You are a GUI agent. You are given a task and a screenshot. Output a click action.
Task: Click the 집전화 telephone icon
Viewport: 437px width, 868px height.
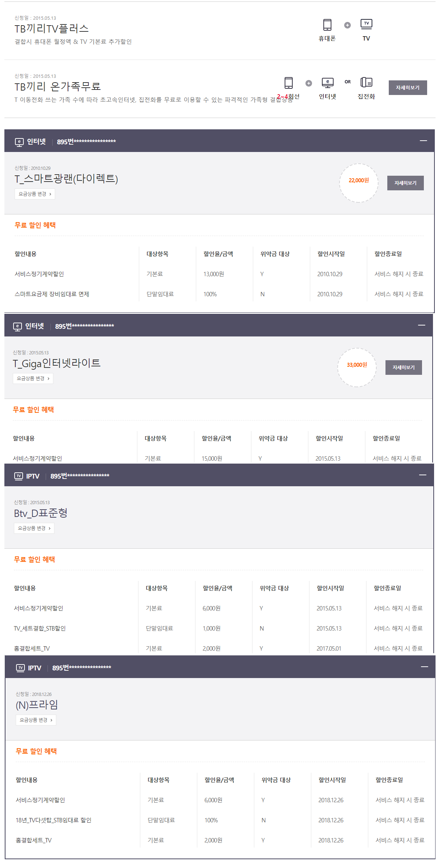click(366, 82)
